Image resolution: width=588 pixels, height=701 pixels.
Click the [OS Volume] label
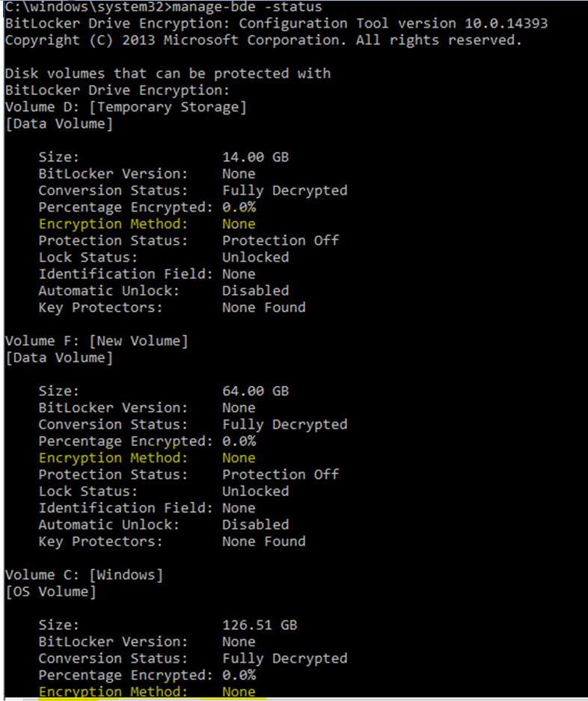(x=51, y=592)
